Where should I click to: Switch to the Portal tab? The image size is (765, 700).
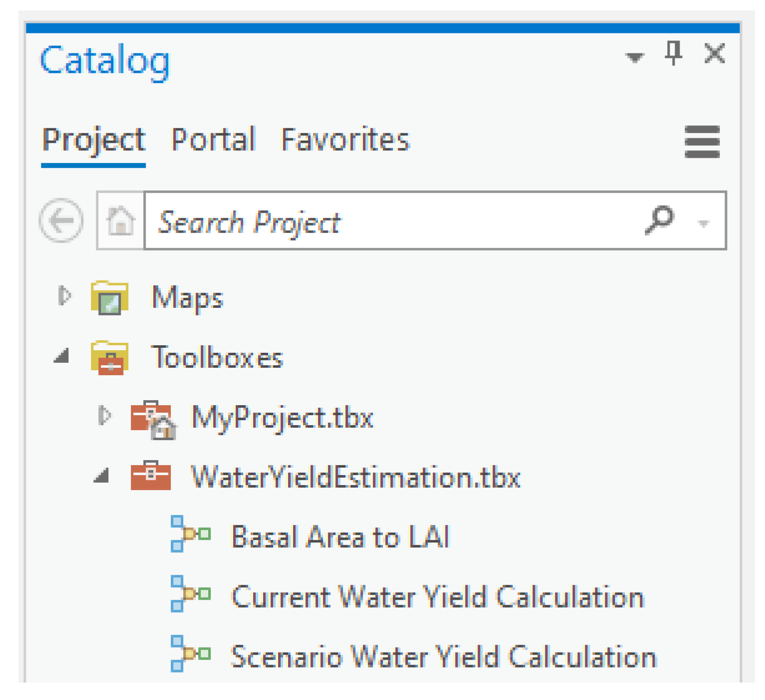[x=213, y=139]
